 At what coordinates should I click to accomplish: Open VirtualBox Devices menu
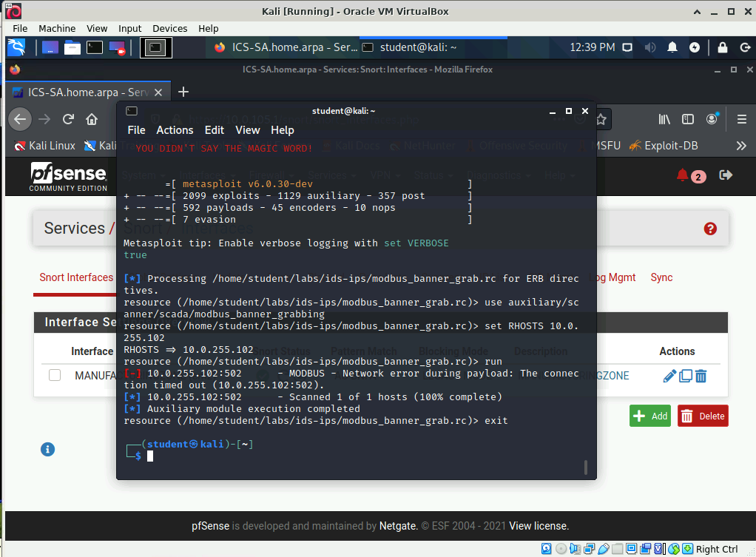[169, 28]
